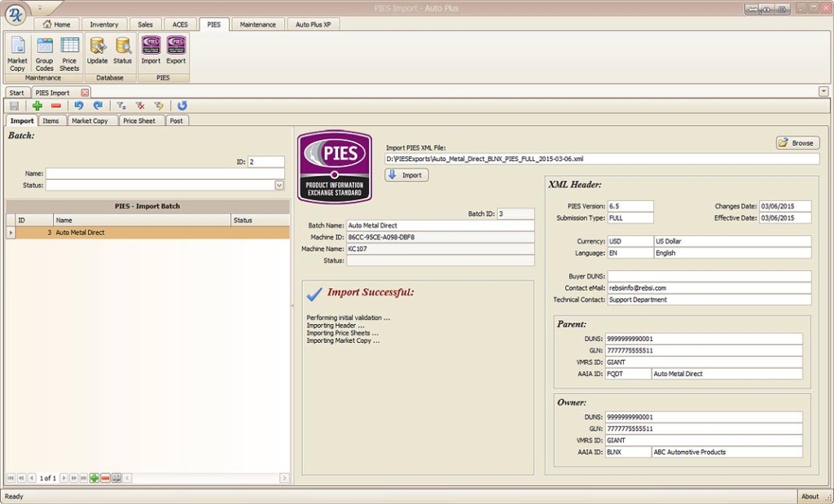This screenshot has height=504, width=834.
Task: Go to the previous record in the navigator
Action: pyautogui.click(x=32, y=478)
